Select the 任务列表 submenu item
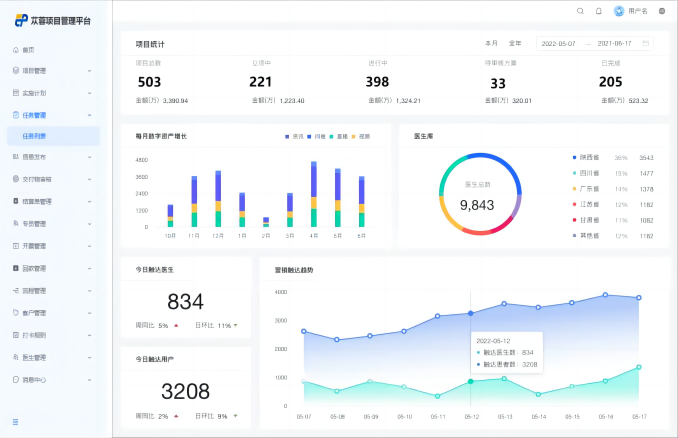The width and height of the screenshot is (678, 438). (x=34, y=136)
